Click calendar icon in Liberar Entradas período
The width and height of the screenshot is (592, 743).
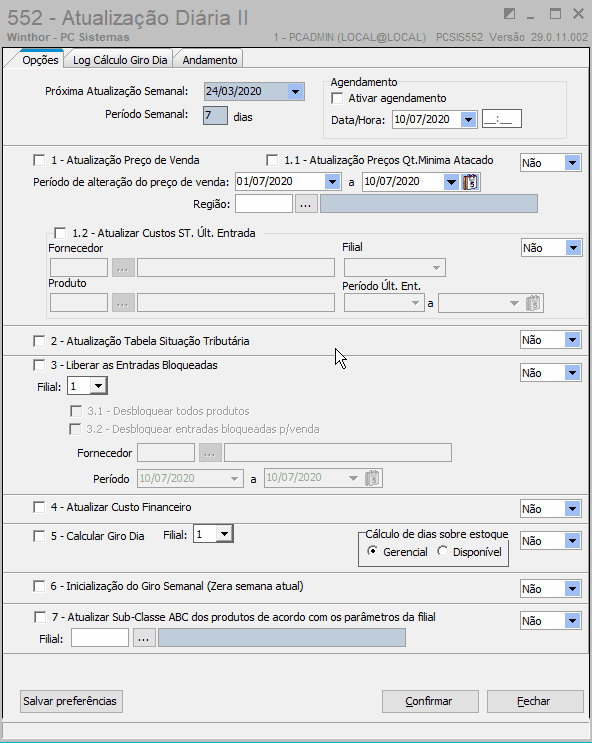pos(373,478)
